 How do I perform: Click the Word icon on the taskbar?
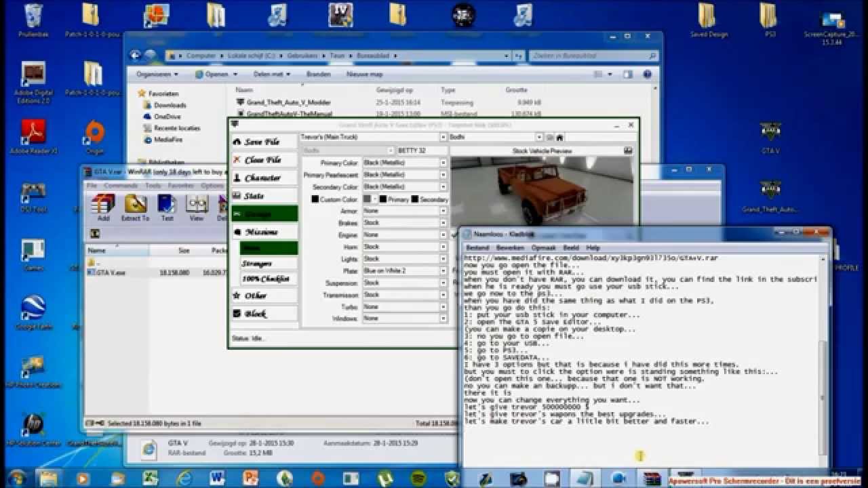coord(217,479)
